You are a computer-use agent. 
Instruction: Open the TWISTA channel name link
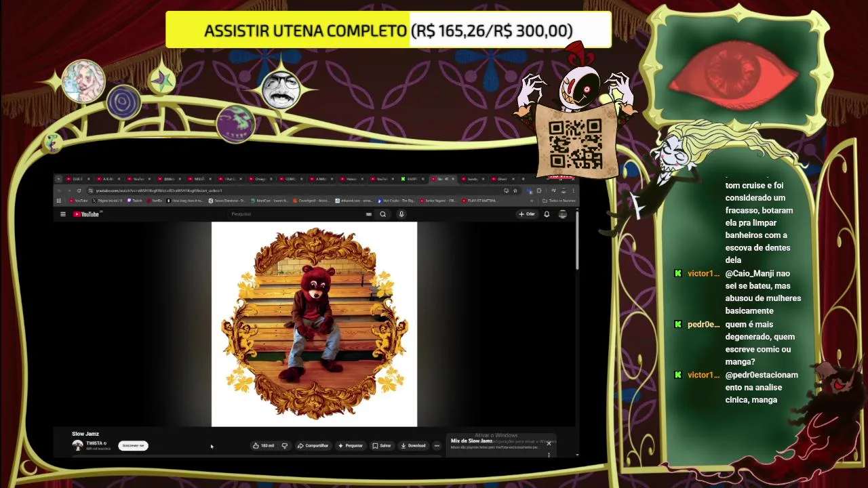point(94,443)
